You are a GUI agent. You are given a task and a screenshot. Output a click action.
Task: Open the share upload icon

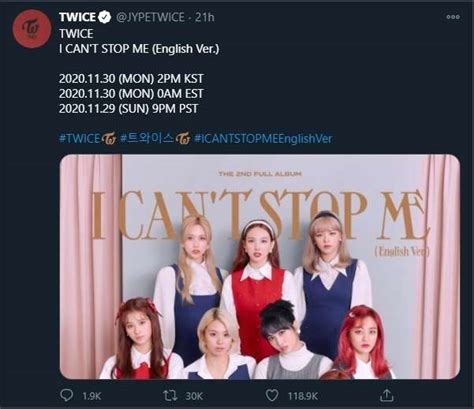tap(386, 395)
